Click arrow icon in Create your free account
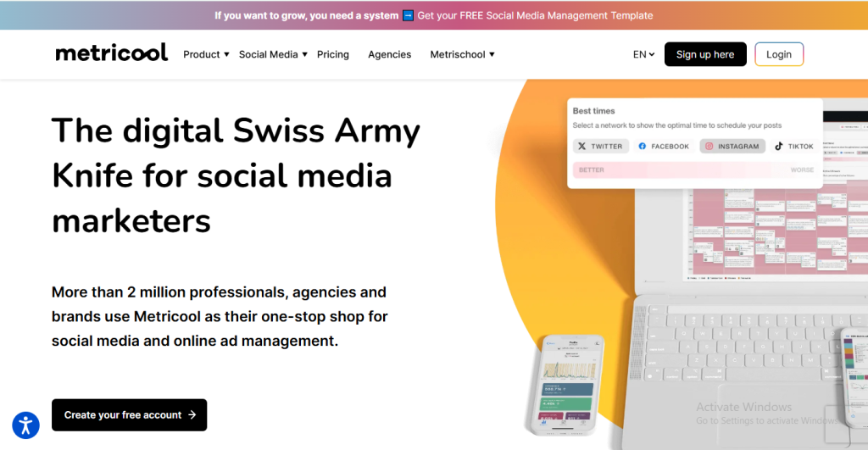Screen dimensions: 868x450 click(192, 415)
